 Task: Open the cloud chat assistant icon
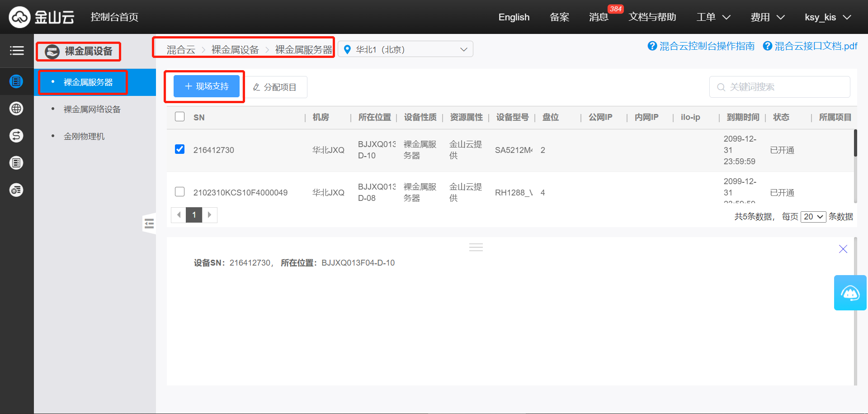pos(850,293)
